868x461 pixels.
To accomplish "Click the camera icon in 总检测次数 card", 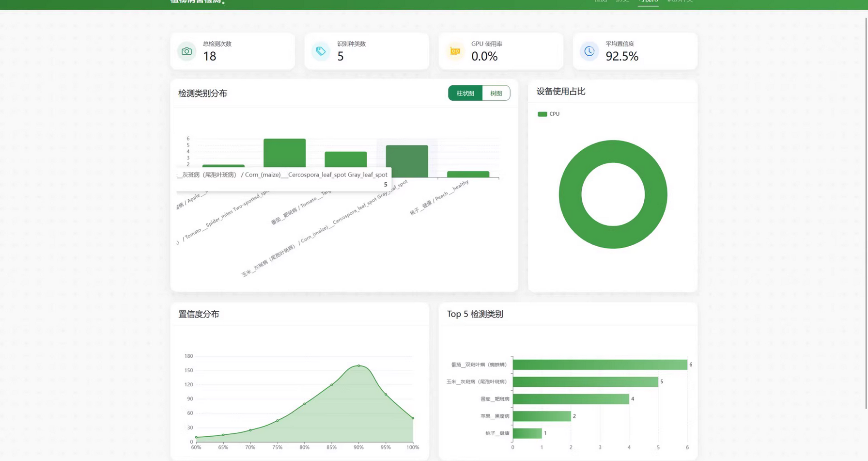I will pos(186,51).
